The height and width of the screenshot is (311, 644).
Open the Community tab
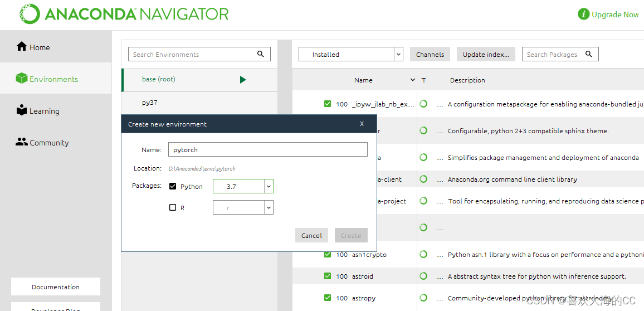point(56,143)
